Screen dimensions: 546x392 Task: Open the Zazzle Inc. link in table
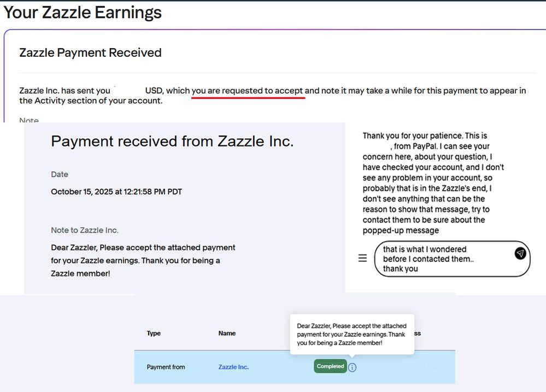tap(233, 367)
